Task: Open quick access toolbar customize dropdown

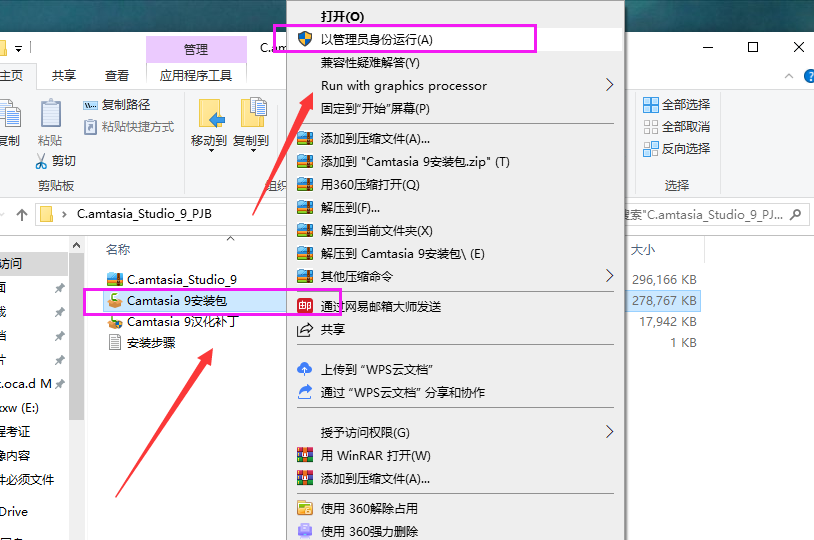Action: tap(19, 49)
